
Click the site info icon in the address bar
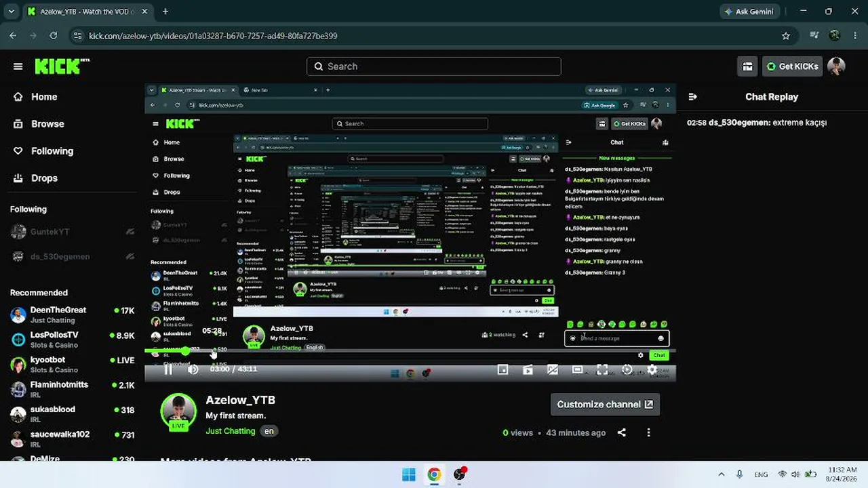tap(77, 36)
